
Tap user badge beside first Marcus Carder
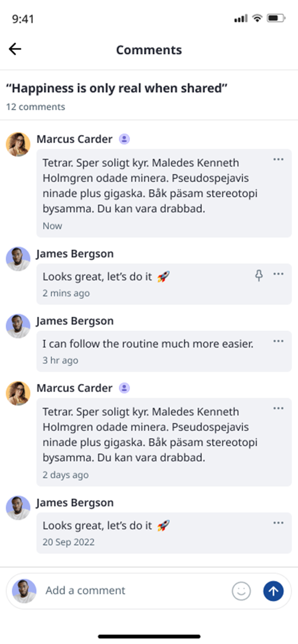point(124,139)
